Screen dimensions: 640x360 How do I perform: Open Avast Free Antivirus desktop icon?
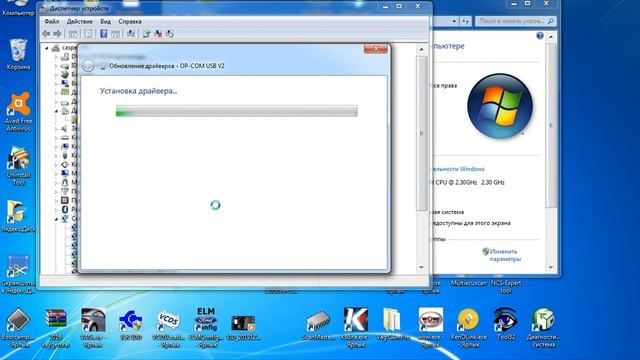click(18, 111)
